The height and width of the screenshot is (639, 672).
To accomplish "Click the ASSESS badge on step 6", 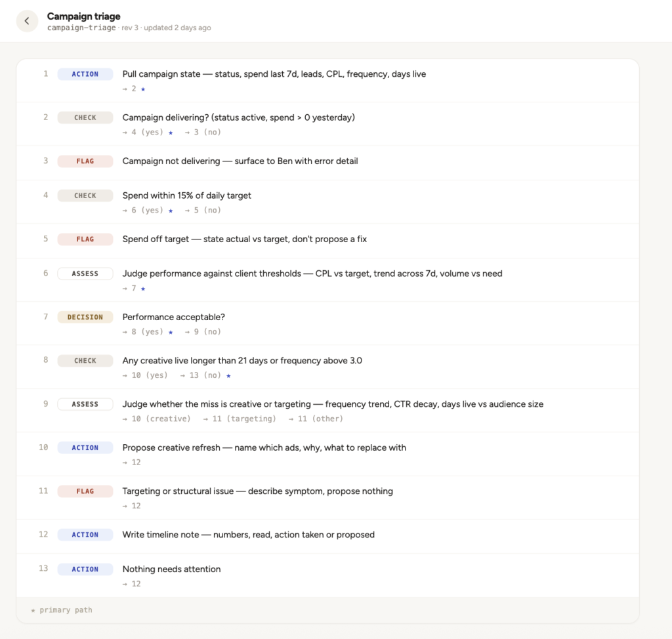I will click(x=85, y=274).
